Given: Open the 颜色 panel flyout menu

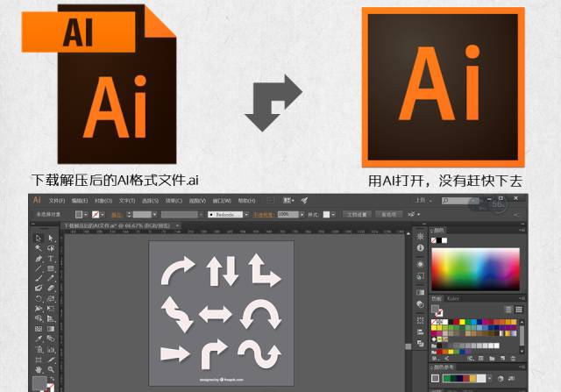Looking at the screenshot, I should [x=522, y=230].
